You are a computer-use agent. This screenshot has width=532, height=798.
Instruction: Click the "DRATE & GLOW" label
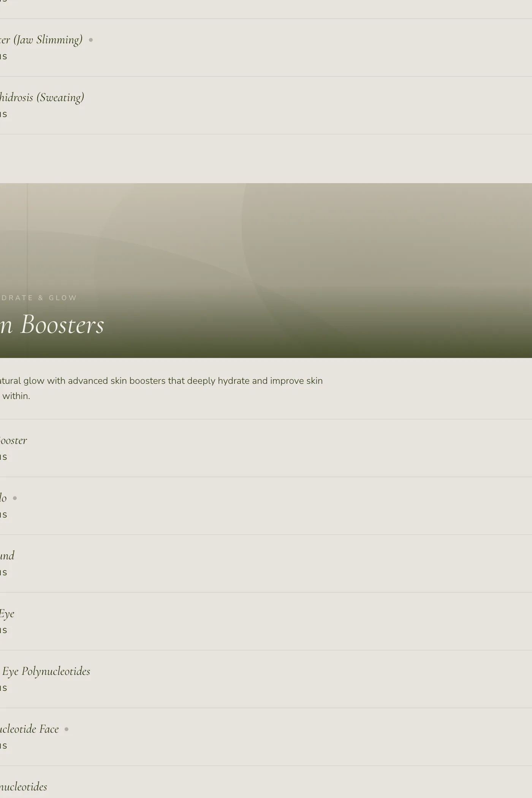[38, 298]
